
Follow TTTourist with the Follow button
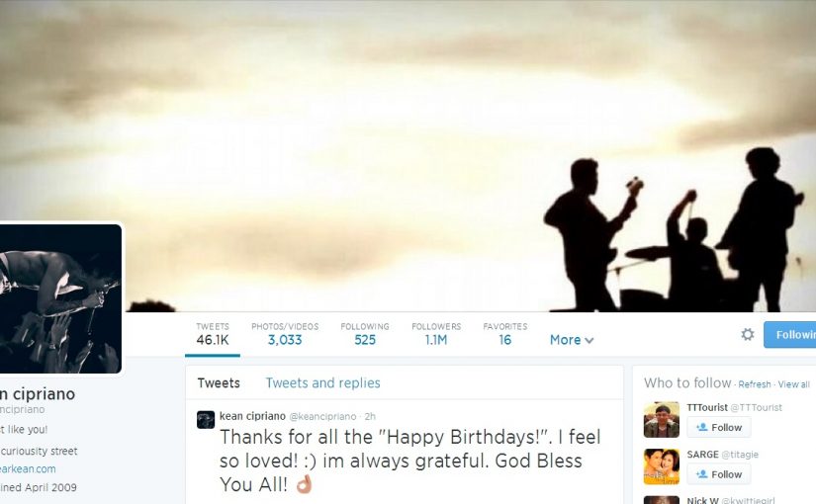718,427
